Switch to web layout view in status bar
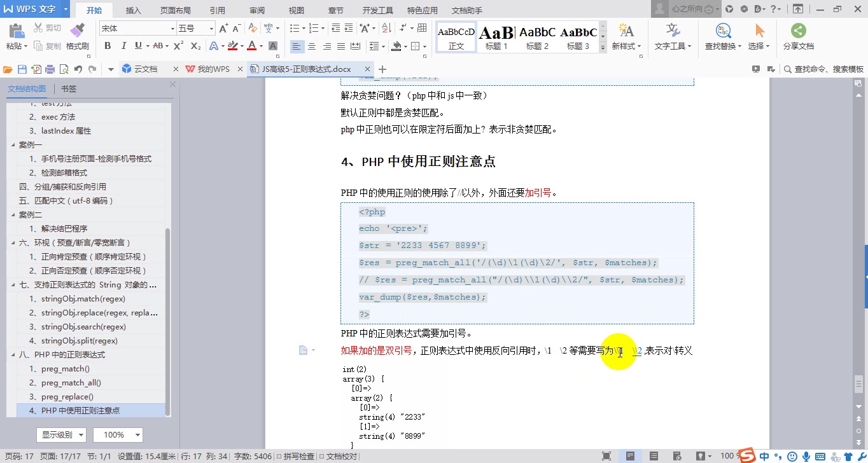868x463 pixels. pos(677,456)
